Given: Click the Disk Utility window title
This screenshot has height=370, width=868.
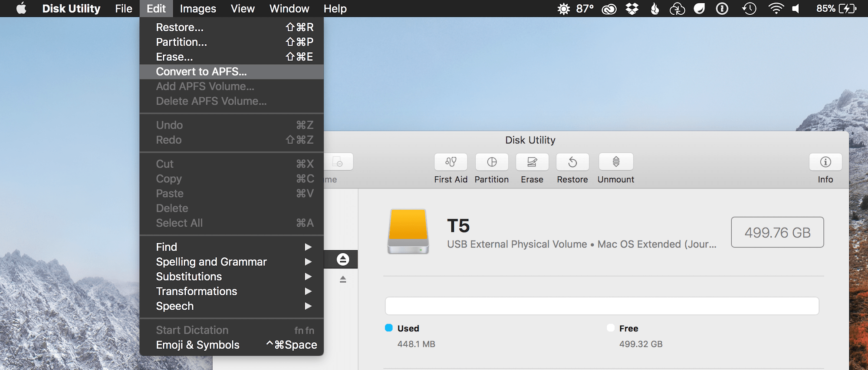Looking at the screenshot, I should click(530, 140).
